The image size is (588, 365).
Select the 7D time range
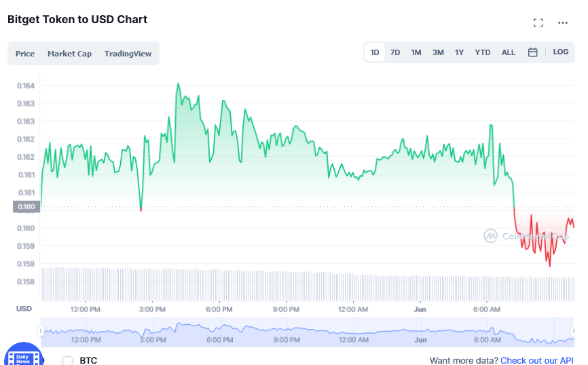pos(395,52)
